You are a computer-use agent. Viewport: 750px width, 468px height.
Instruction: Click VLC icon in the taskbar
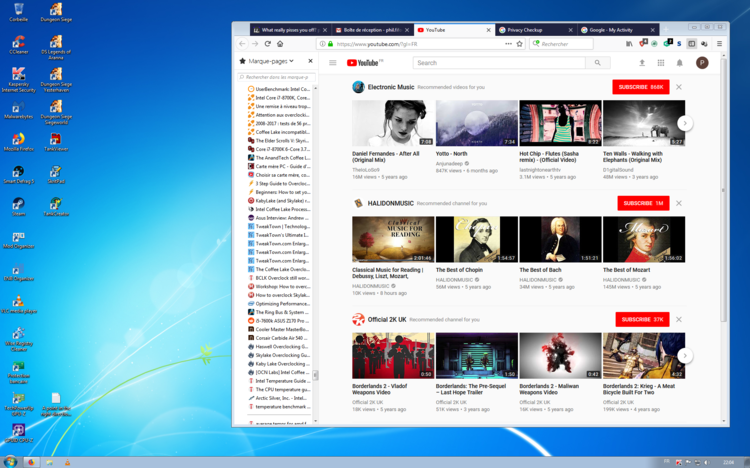click(x=67, y=462)
